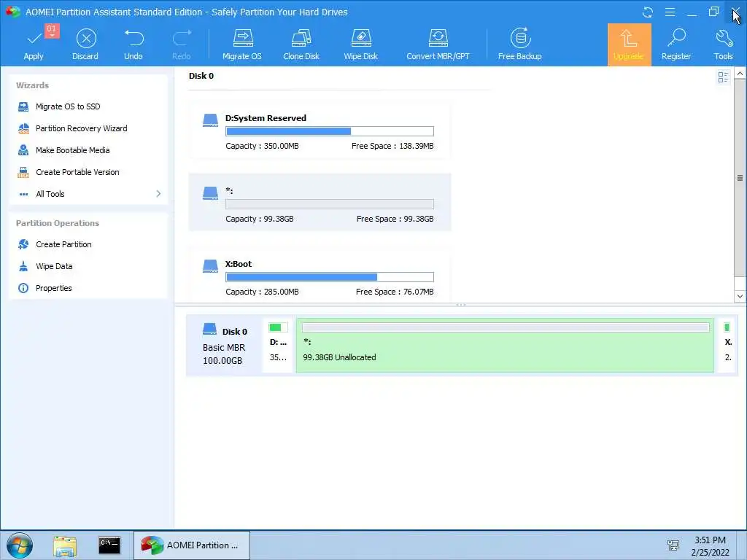Select the D:System Reserved partition card
This screenshot has width=747, height=560.
(320, 130)
